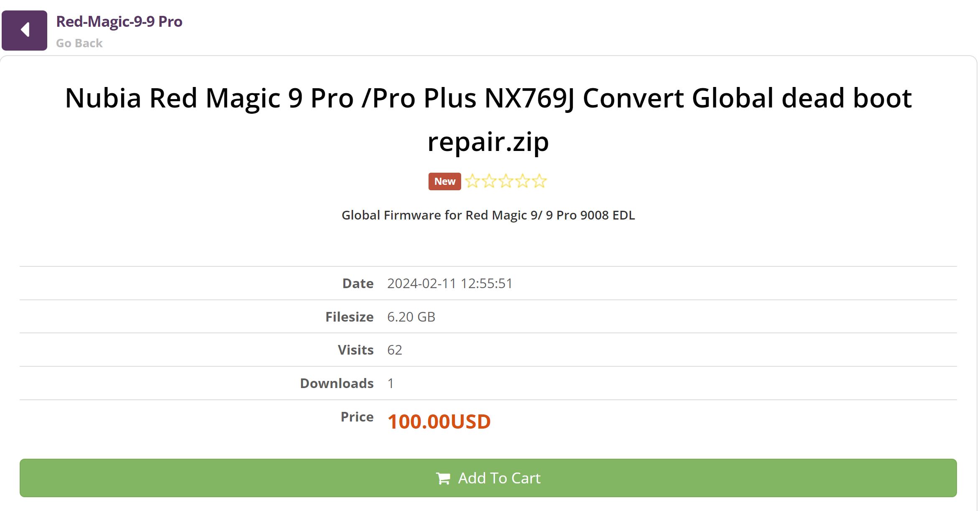Screen dimensions: 980x511
Task: Click the purple back arrow button
Action: pos(24,30)
